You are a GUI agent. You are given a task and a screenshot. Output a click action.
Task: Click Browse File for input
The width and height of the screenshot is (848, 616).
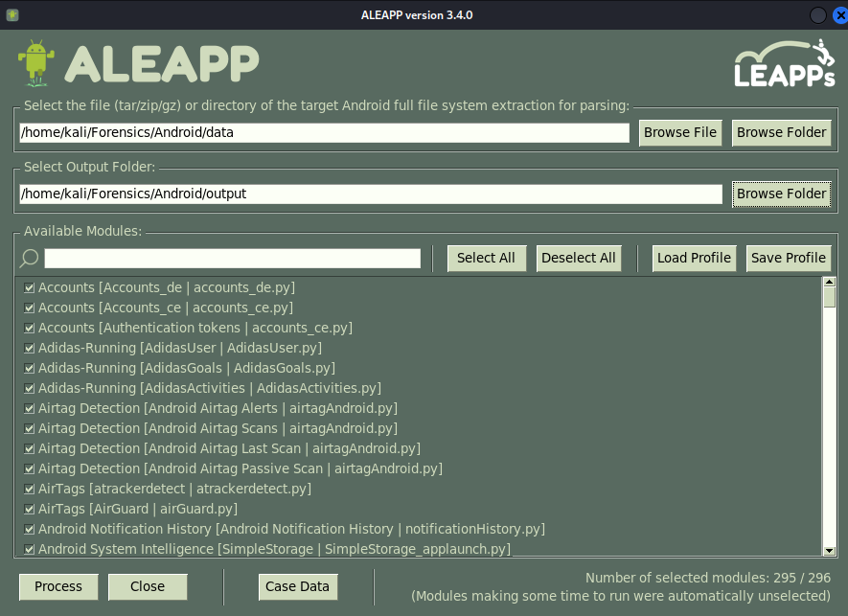click(x=680, y=132)
